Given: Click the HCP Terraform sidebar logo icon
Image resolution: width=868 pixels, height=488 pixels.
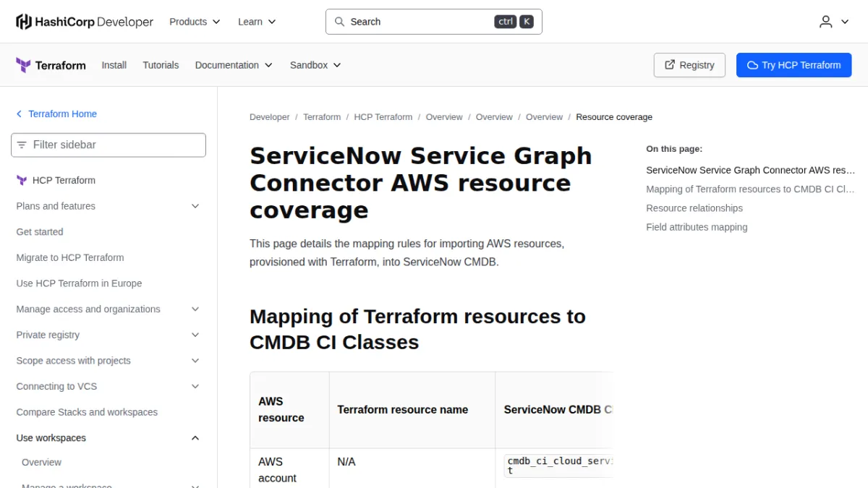Looking at the screenshot, I should click(x=22, y=180).
